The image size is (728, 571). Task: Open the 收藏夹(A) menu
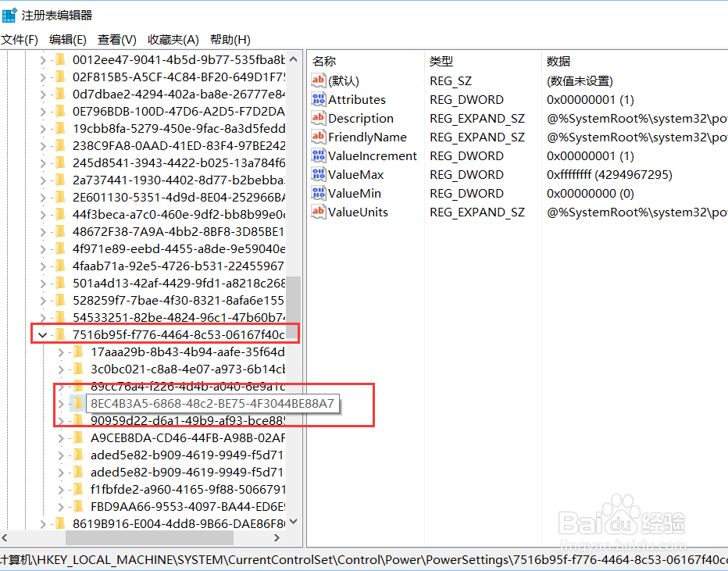[172, 39]
